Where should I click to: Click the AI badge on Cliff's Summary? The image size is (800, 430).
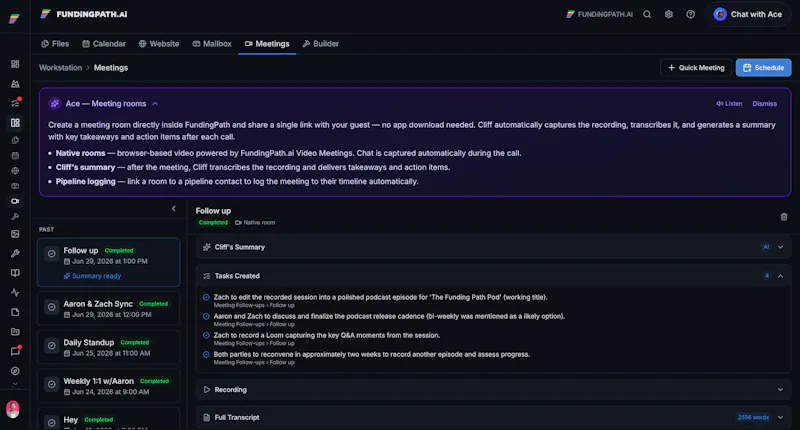[766, 247]
